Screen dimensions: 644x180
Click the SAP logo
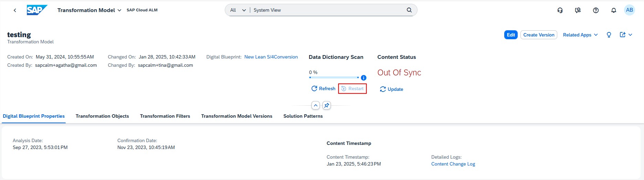pyautogui.click(x=37, y=10)
